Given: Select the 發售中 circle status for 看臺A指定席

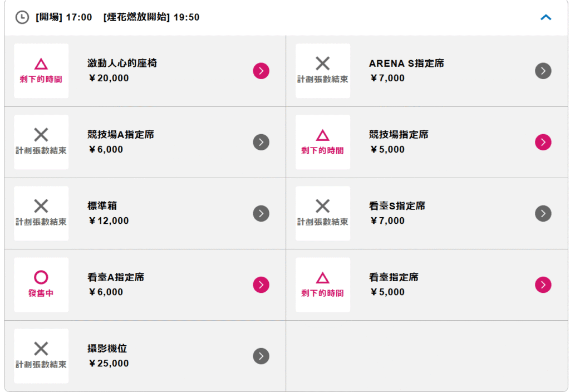Looking at the screenshot, I should [x=41, y=285].
